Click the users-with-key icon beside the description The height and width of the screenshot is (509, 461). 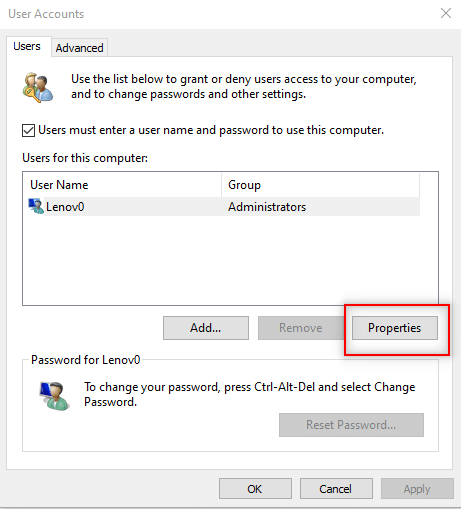tap(38, 88)
